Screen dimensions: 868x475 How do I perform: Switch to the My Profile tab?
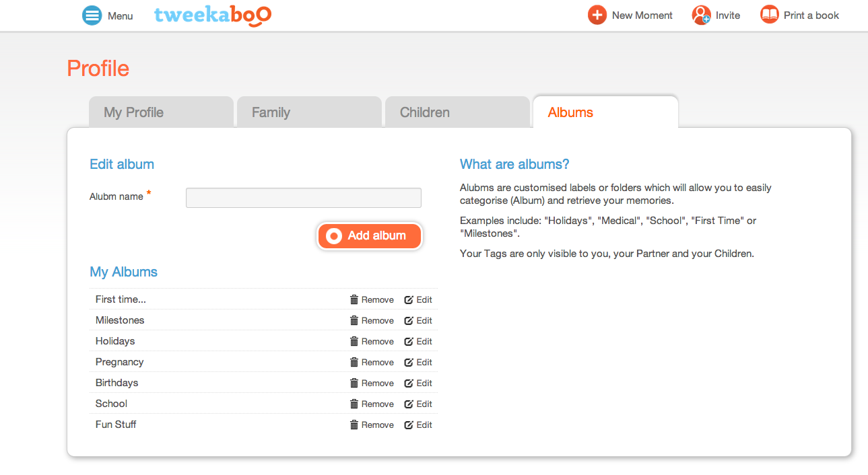pos(162,112)
